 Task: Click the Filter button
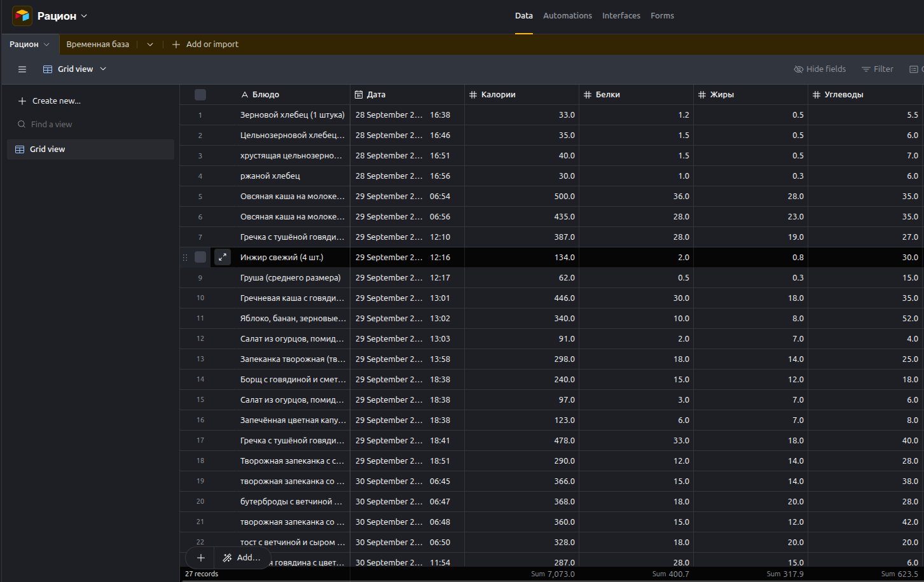878,69
